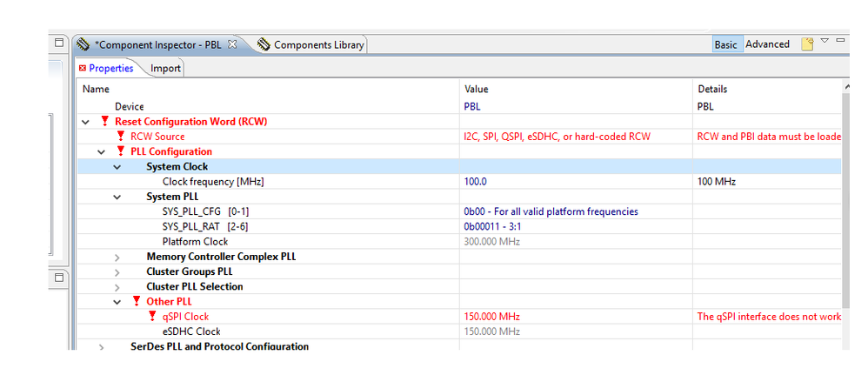The width and height of the screenshot is (868, 375).
Task: Open the SYS_PLL_CFG value 0b00 selection
Action: click(x=576, y=211)
